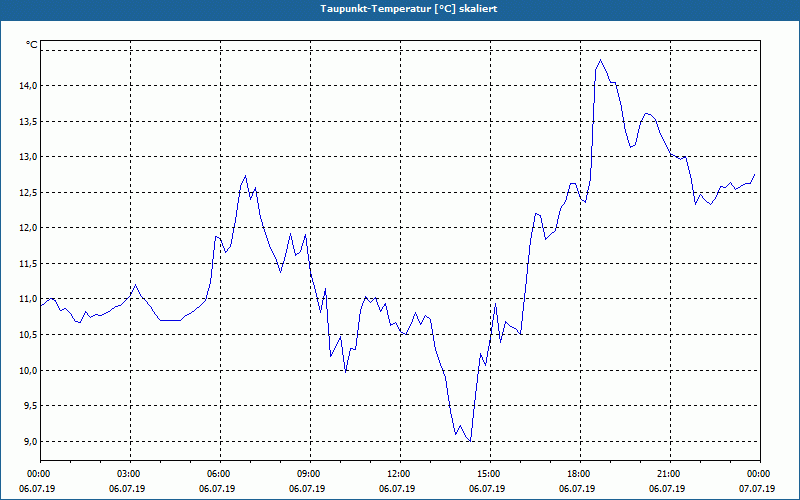Screen dimensions: 800x500
Task: Select the '07.07.19' date label
Action: (x=758, y=489)
